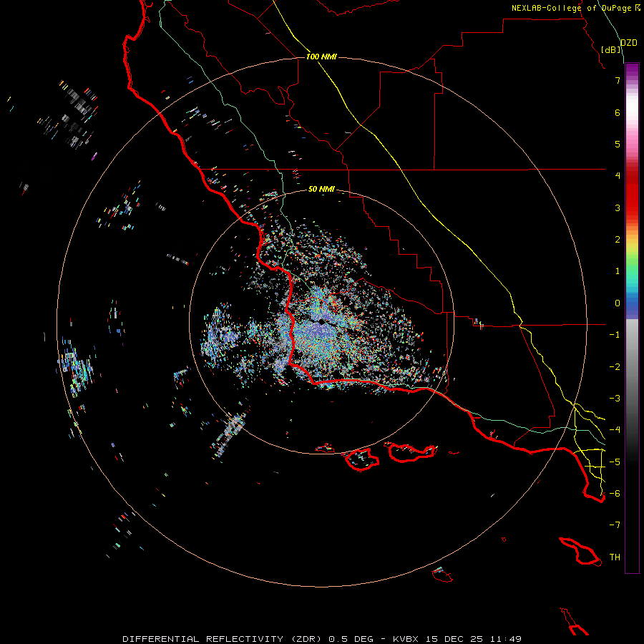644x644 pixels.
Task: Click the ZDR color scale bar
Action: [632, 318]
